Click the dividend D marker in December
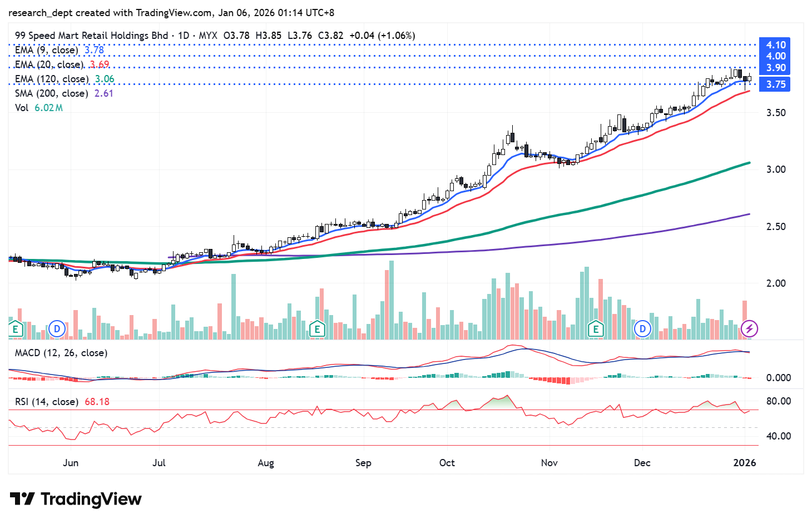Screen dimensions: 812x524 tap(642, 329)
